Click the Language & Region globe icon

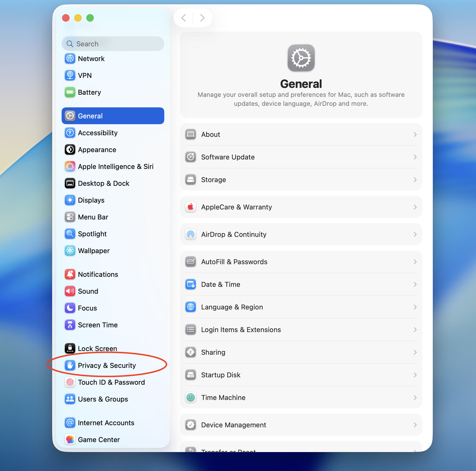click(x=191, y=307)
